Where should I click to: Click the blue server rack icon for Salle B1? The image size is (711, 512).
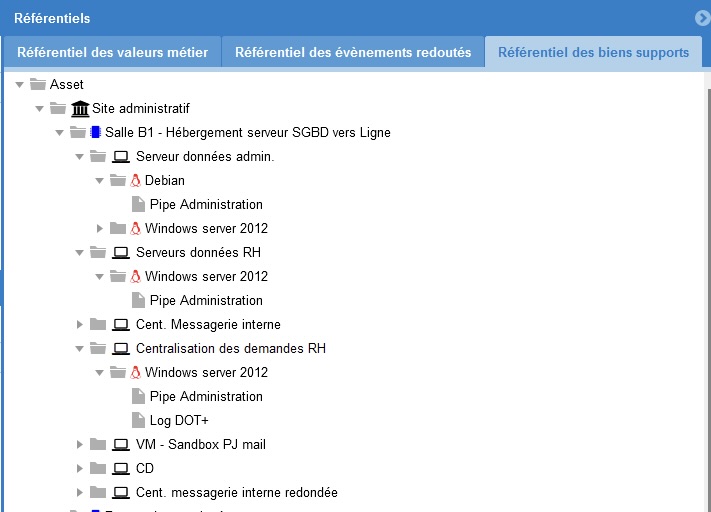click(x=95, y=132)
